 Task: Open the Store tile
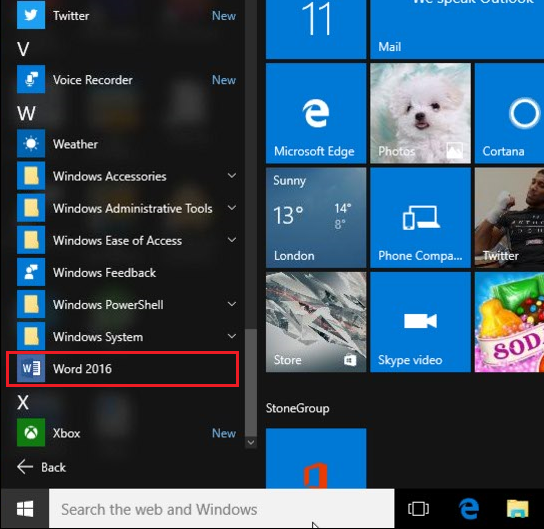click(x=316, y=322)
